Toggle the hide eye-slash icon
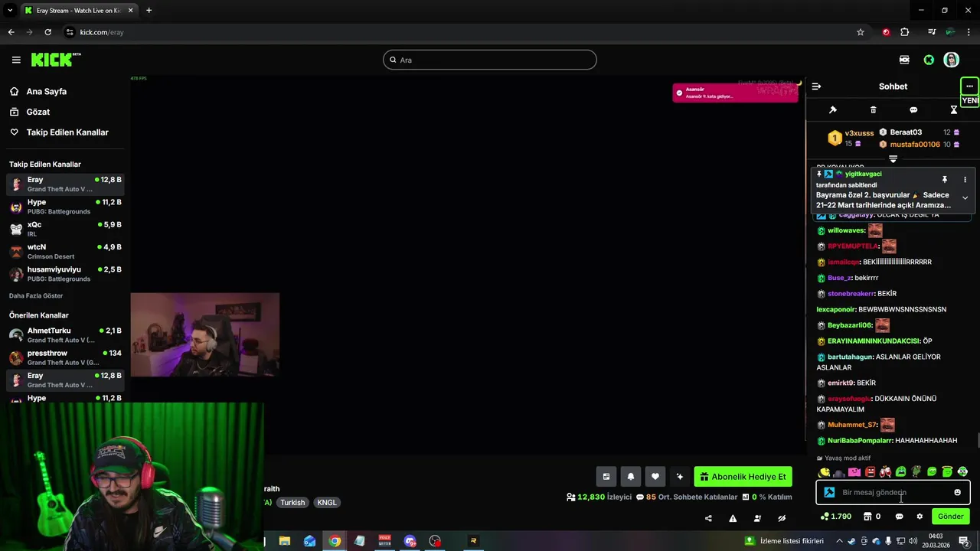 (x=782, y=518)
